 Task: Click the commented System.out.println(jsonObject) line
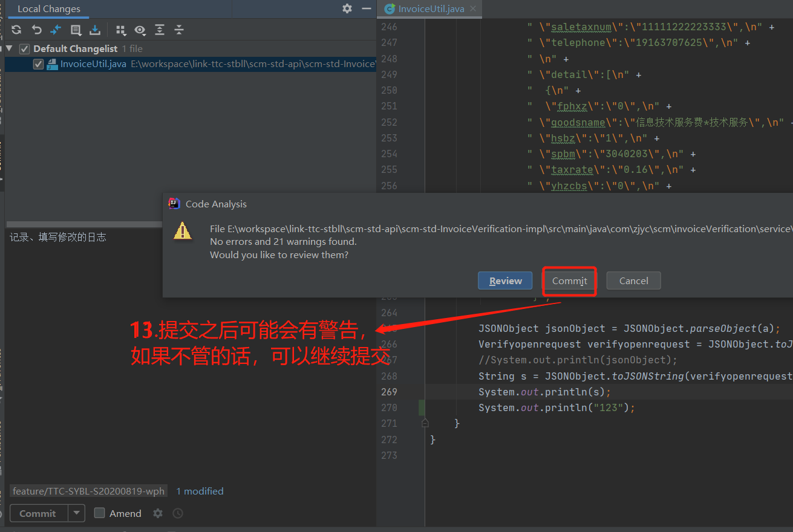578,360
